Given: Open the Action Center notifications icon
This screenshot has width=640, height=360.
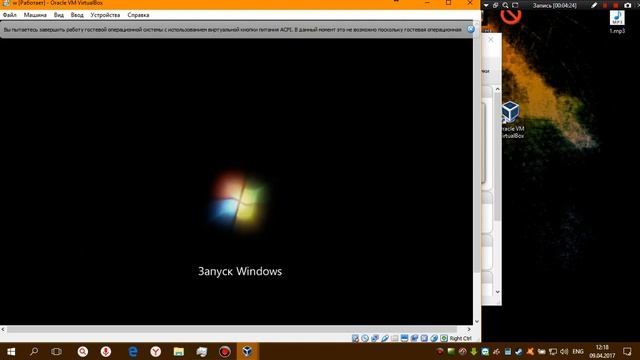Looking at the screenshot, I should point(627,351).
